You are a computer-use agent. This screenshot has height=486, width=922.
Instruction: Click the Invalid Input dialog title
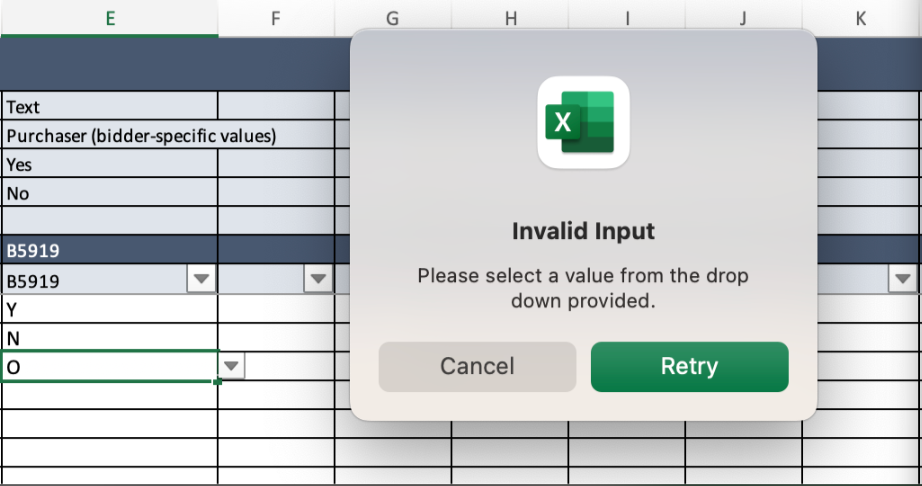point(583,231)
